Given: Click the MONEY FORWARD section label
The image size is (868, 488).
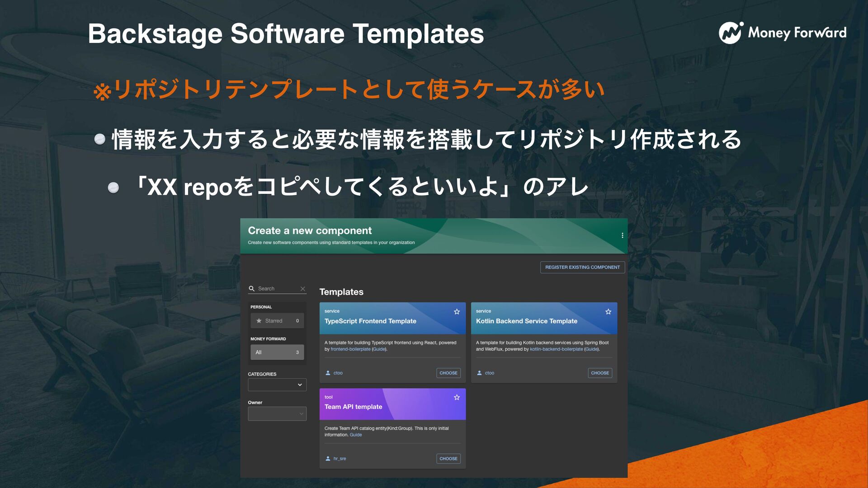Looking at the screenshot, I should coord(268,339).
